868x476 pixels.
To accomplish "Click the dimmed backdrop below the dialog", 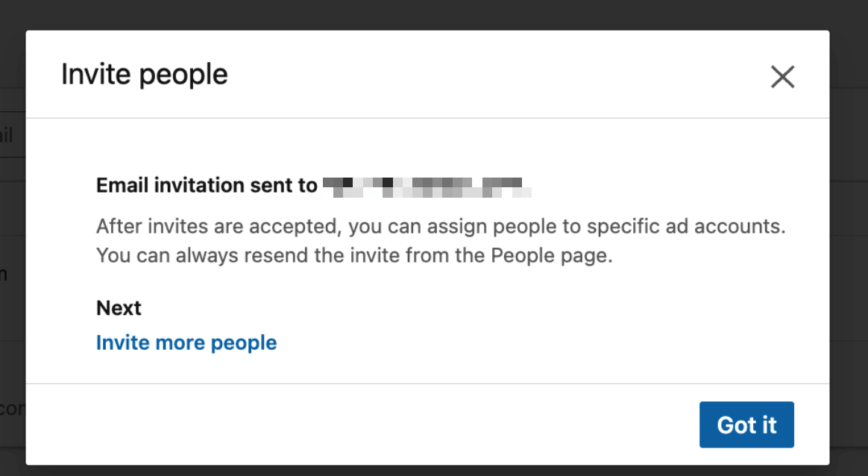I will pyautogui.click(x=433, y=471).
